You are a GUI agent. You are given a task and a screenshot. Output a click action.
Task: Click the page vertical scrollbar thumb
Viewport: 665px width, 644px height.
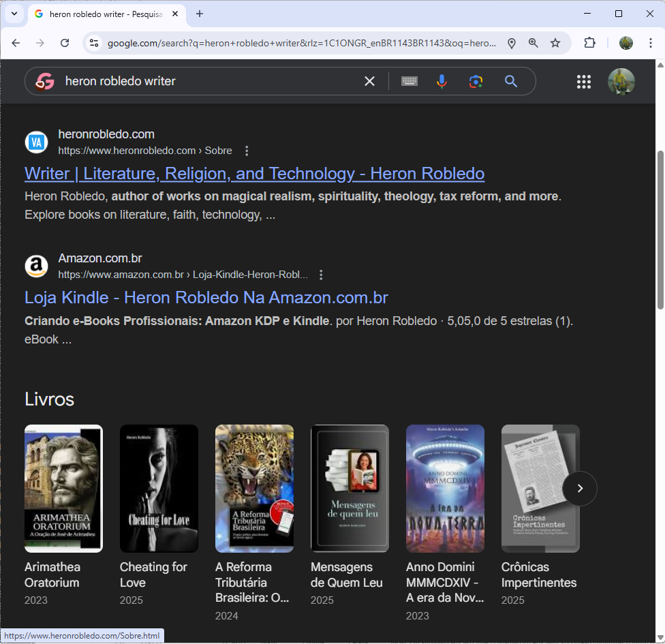coord(660,230)
